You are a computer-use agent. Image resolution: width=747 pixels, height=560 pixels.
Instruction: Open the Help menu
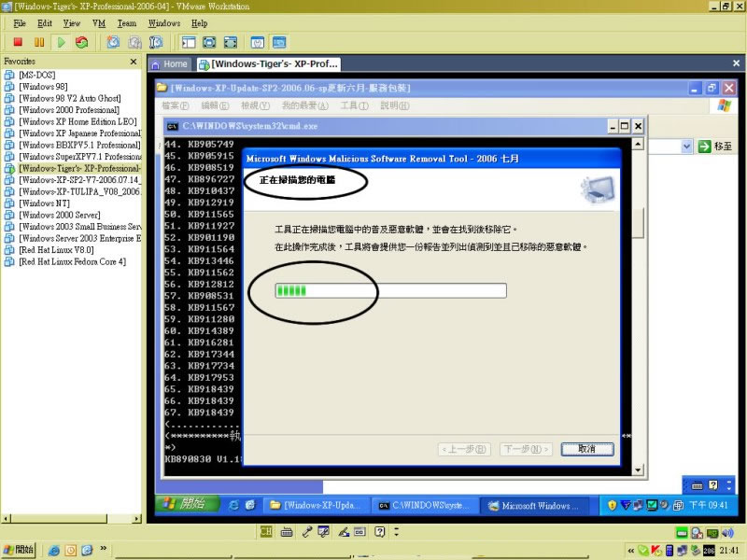tap(199, 23)
